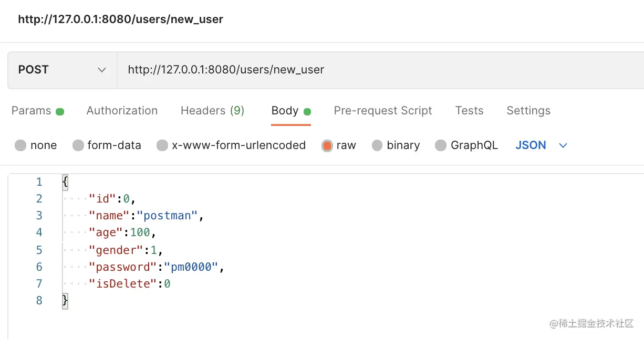Open the Pre-request Script tab
This screenshot has width=644, height=339.
[383, 111]
